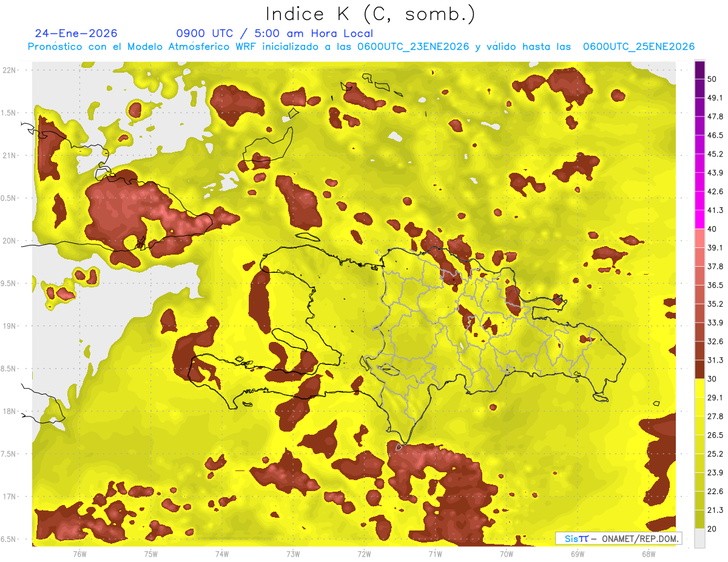This screenshot has height=562, width=728.
Task: Click the dark brown swatch between 30 and 31.3
Action: coord(699,369)
